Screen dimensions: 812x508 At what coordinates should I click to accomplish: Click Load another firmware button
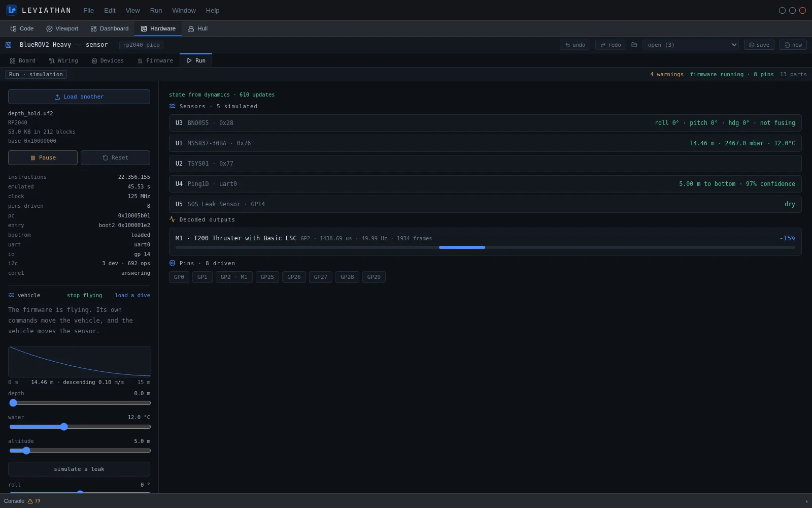pyautogui.click(x=79, y=97)
